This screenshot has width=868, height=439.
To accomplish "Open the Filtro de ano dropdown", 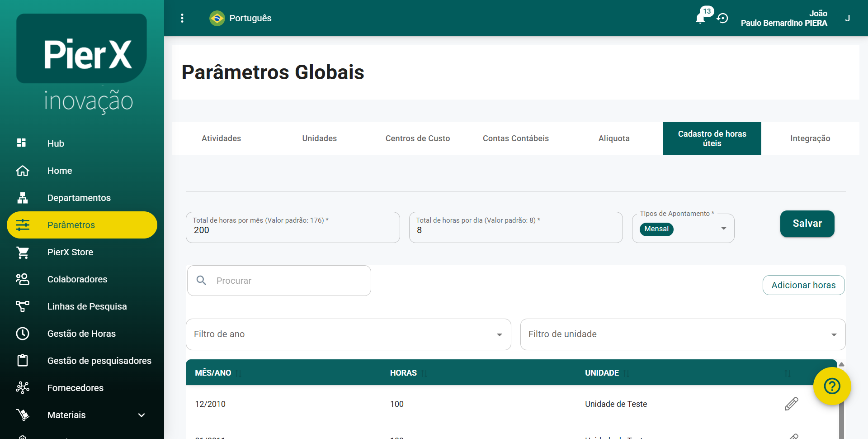I will (348, 334).
